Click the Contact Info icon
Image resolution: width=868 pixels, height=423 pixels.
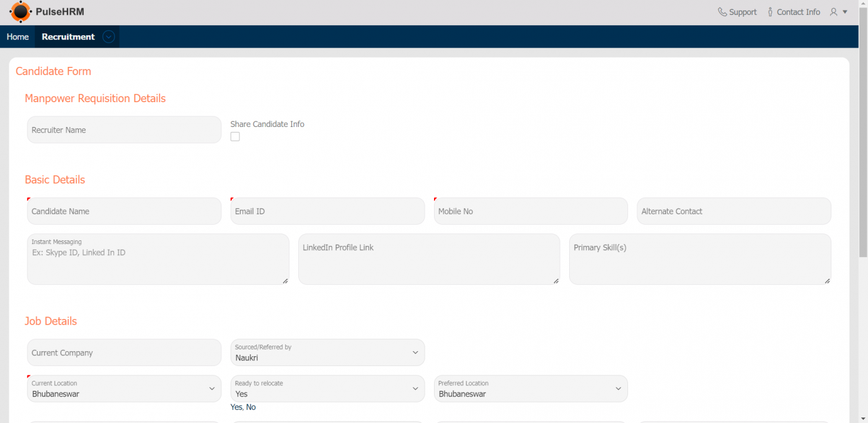[770, 12]
